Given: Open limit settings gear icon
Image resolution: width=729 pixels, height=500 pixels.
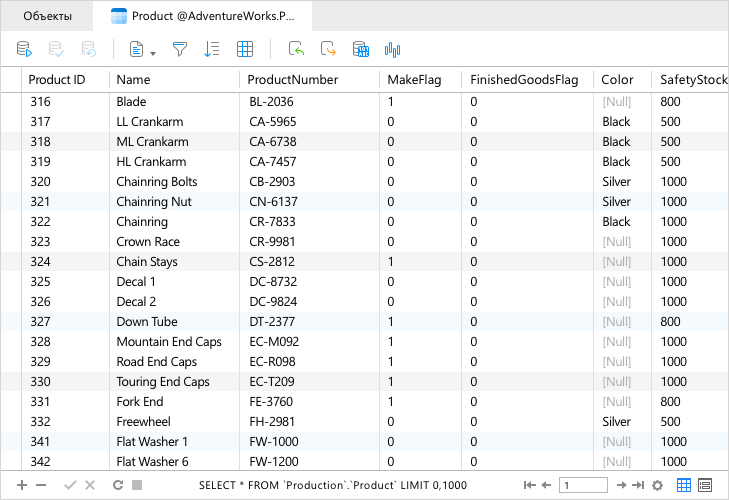Looking at the screenshot, I should (657, 485).
